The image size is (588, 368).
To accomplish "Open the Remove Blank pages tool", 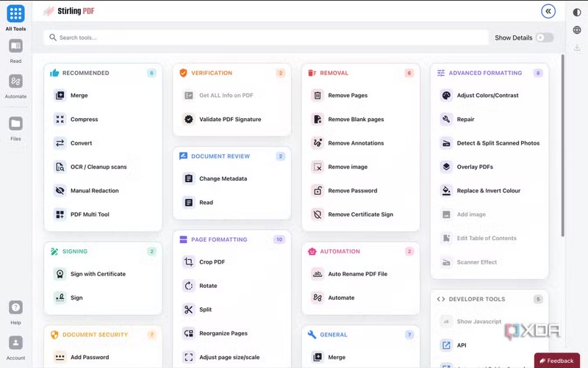I will point(361,119).
